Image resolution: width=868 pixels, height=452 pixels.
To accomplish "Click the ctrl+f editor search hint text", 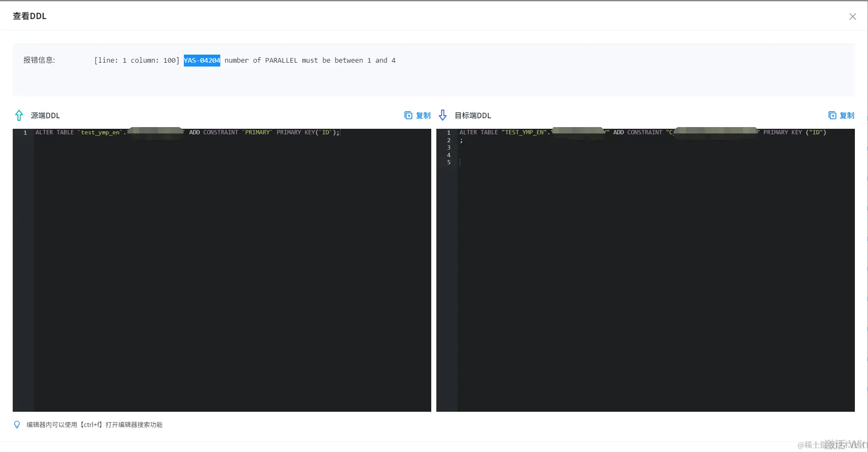I will pos(94,424).
